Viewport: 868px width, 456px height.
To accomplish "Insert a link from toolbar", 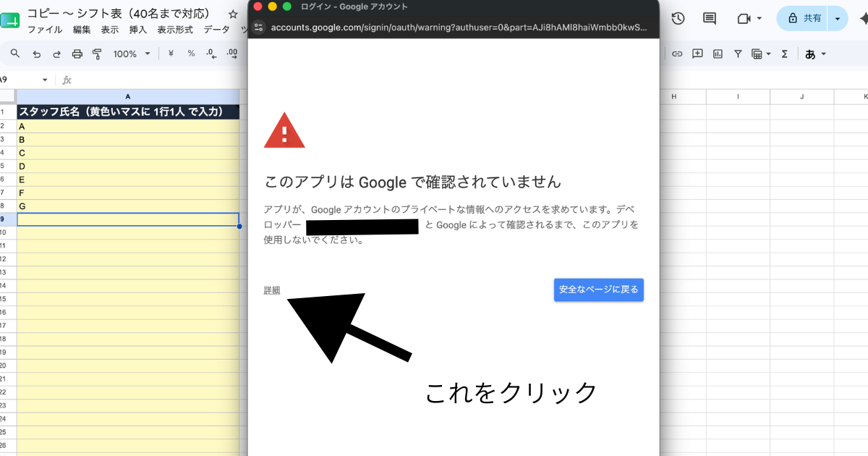I will 678,54.
